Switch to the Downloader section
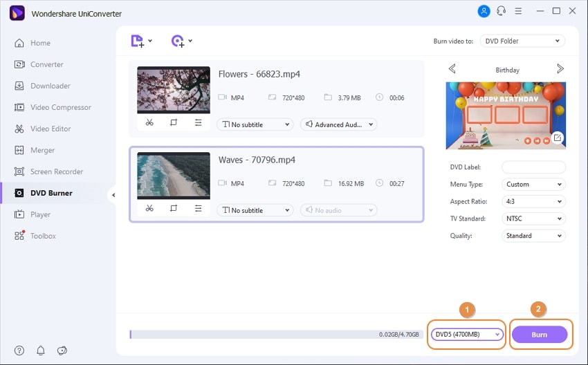The width and height of the screenshot is (588, 365). point(50,86)
